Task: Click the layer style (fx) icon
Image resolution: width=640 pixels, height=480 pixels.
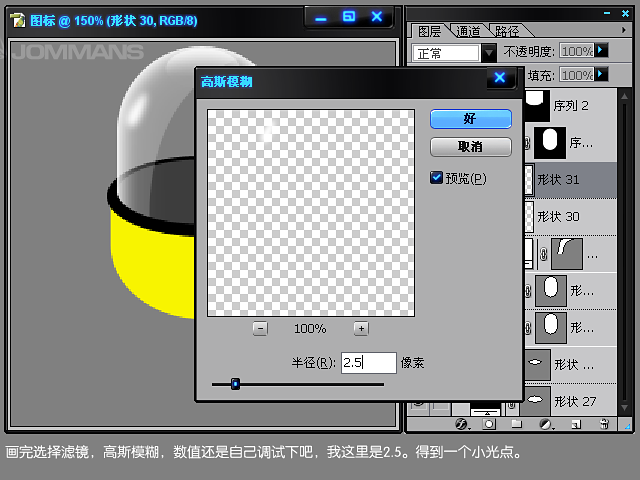Action: [462, 424]
